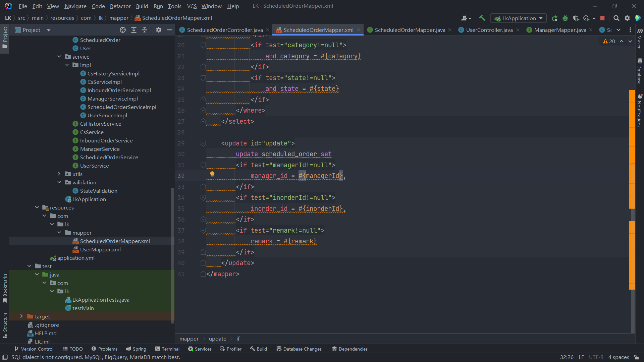Image resolution: width=644 pixels, height=362 pixels.
Task: Click the yellow intention lightbulb icon
Action: tap(212, 174)
